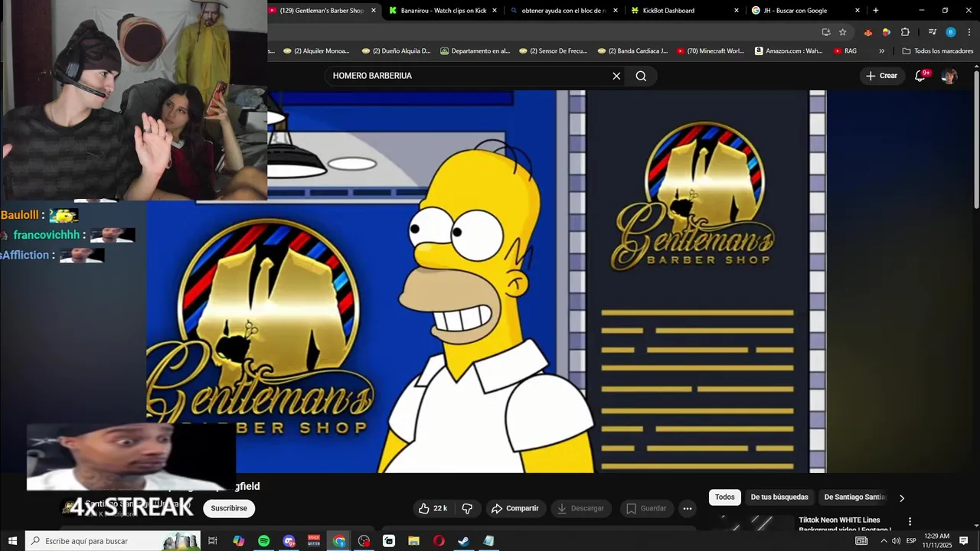Open the Alquiler Monoa... bookmark
The width and height of the screenshot is (980, 551).
pyautogui.click(x=316, y=51)
